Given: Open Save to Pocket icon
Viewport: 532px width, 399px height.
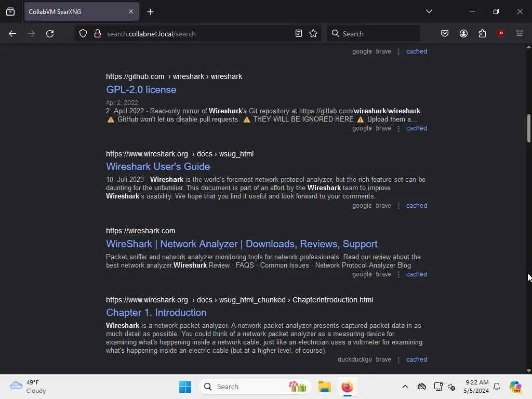Looking at the screenshot, I should click(x=445, y=34).
